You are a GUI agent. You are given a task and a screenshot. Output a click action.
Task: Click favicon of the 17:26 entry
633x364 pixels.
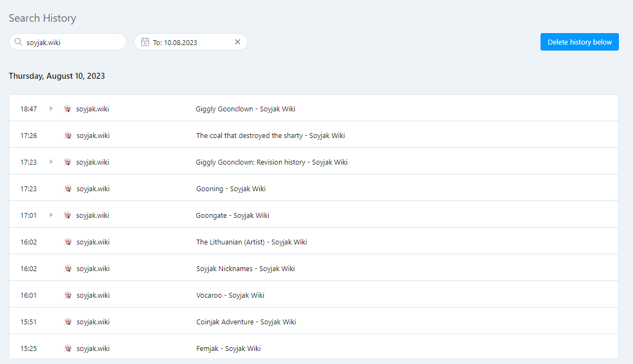[68, 135]
